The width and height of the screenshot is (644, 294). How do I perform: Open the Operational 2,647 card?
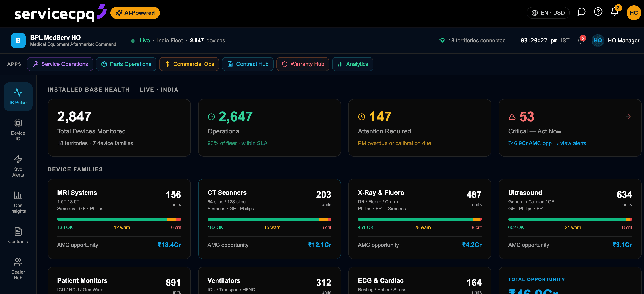tap(269, 128)
